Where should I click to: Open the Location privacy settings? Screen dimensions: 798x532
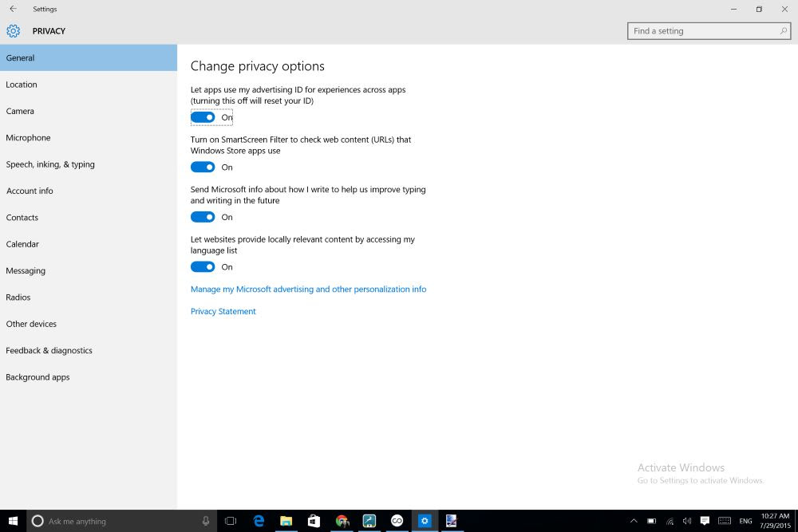(x=89, y=85)
